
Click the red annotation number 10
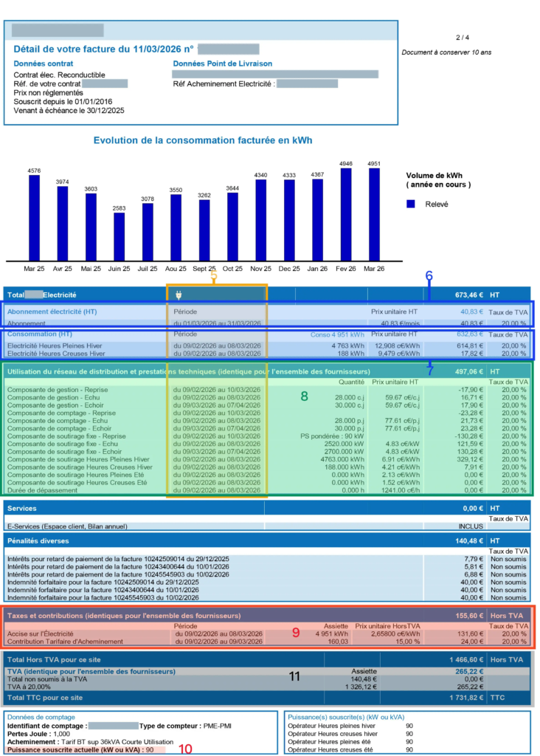point(185,749)
